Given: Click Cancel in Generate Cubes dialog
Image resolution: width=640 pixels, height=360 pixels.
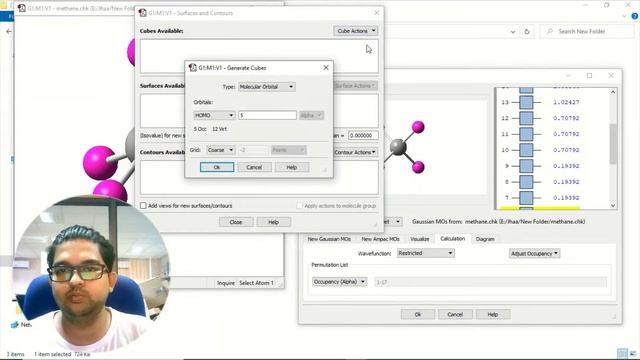Looking at the screenshot, I should pos(254,167).
